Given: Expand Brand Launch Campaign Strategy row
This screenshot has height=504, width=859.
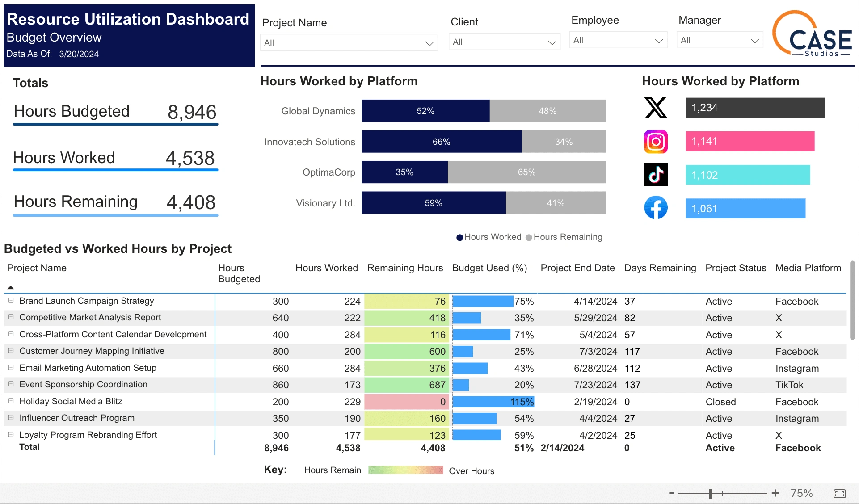Looking at the screenshot, I should 11,301.
